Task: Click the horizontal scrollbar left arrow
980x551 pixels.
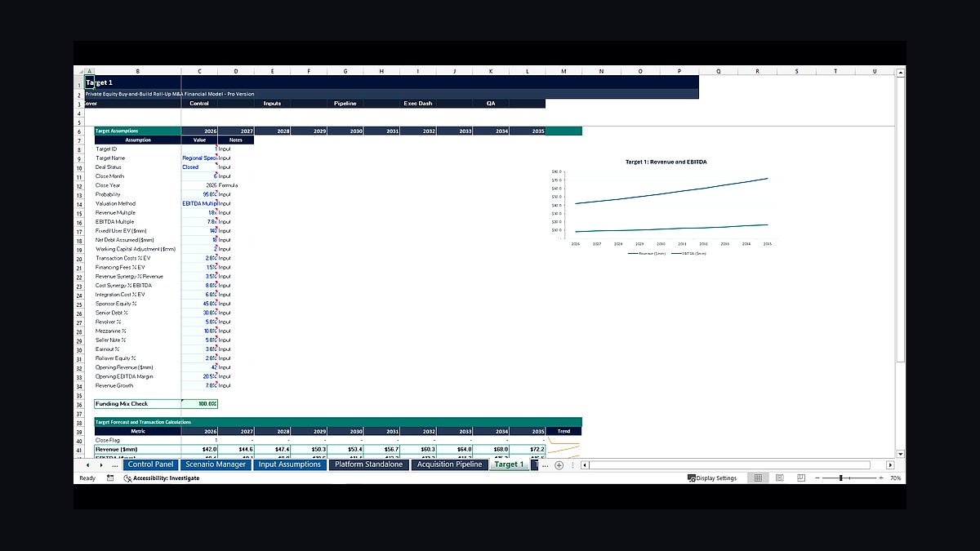Action: (x=586, y=465)
